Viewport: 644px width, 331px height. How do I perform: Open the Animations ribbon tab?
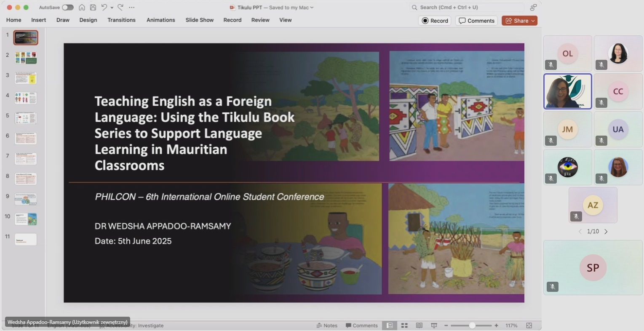click(161, 20)
